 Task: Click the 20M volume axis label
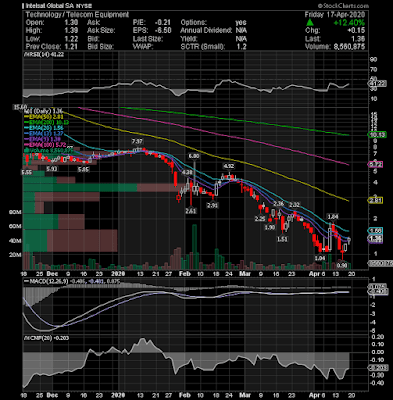click(15, 255)
